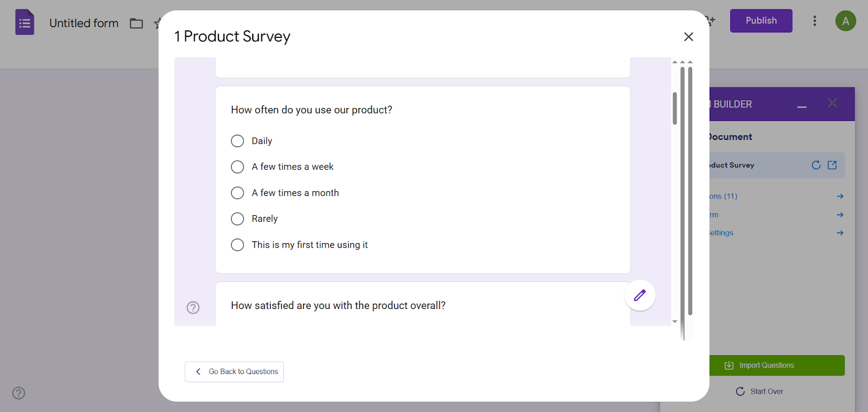The image size is (868, 412).
Task: Import Questions into the form
Action: (x=776, y=365)
